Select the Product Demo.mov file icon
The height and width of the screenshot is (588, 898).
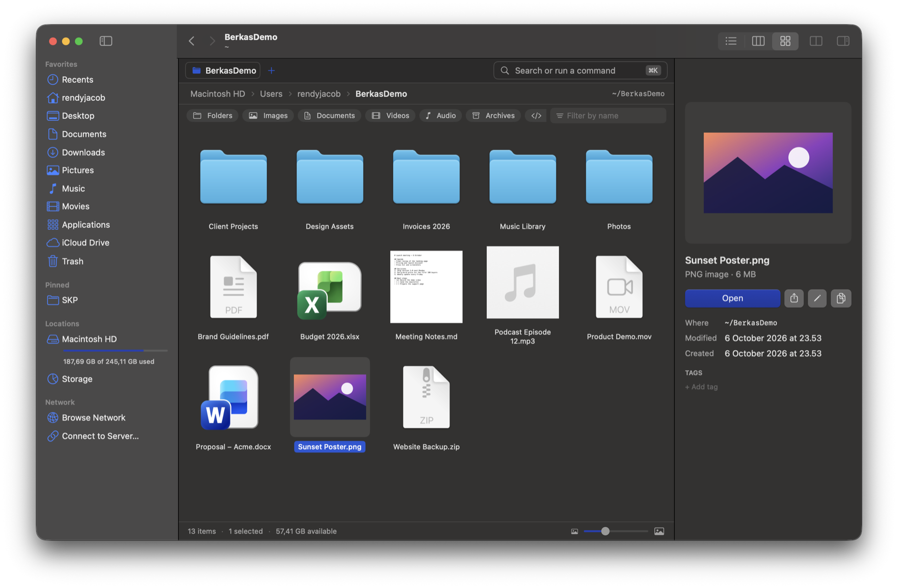[619, 287]
